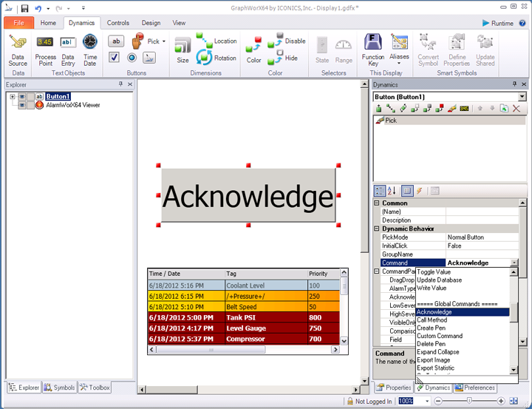Select the radio button type in ribbon
The image size is (532, 409).
pos(132,58)
